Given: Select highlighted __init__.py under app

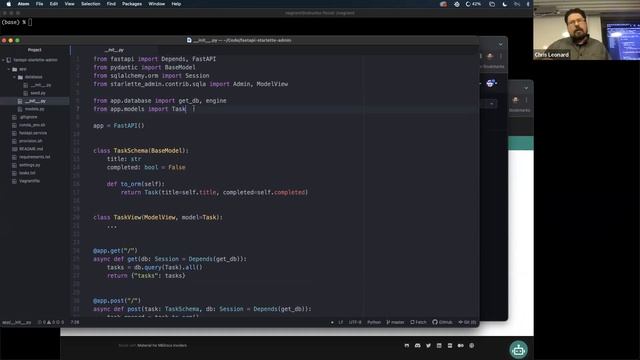Looking at the screenshot, I should (x=35, y=101).
